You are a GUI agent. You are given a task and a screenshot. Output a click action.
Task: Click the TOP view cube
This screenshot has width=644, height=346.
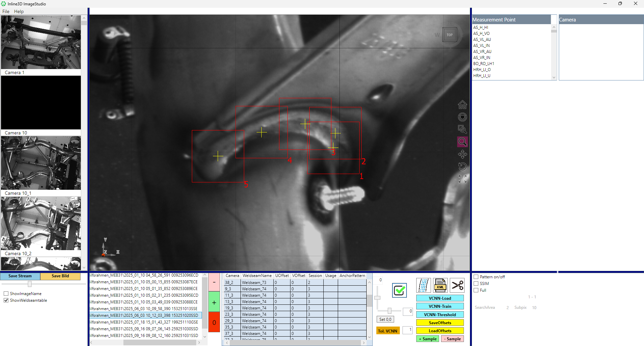coord(449,35)
